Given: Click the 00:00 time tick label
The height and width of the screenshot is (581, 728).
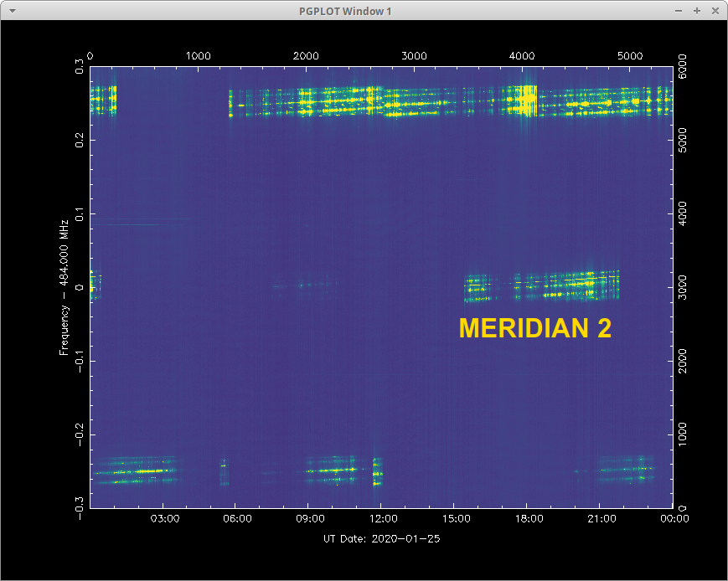Looking at the screenshot, I should tap(674, 518).
